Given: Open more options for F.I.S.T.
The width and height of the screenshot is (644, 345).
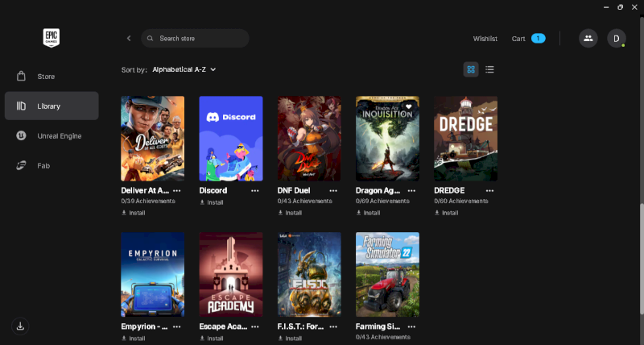Looking at the screenshot, I should [x=333, y=326].
